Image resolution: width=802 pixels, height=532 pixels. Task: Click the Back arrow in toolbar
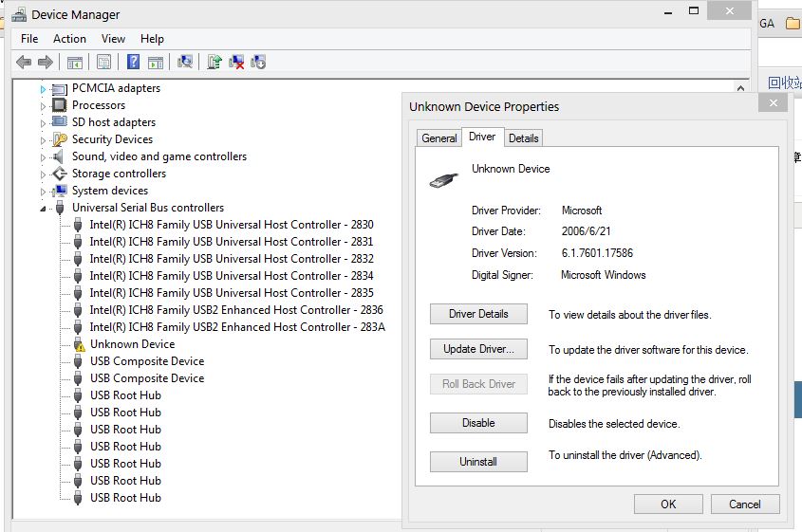[x=24, y=63]
